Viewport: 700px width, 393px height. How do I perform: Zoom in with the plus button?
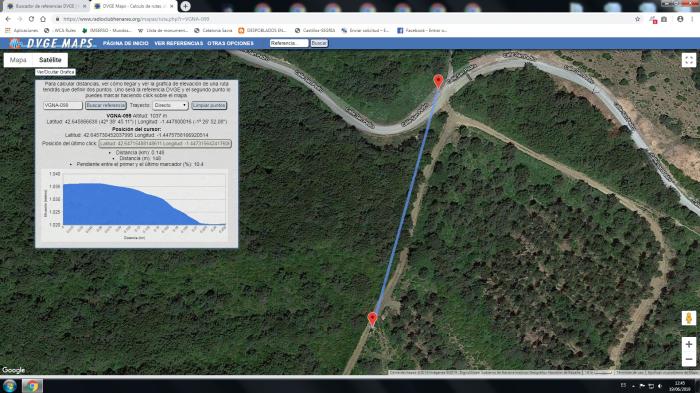(x=689, y=344)
